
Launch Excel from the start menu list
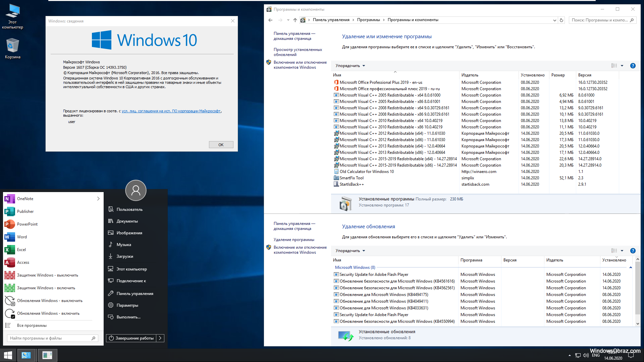pyautogui.click(x=21, y=250)
